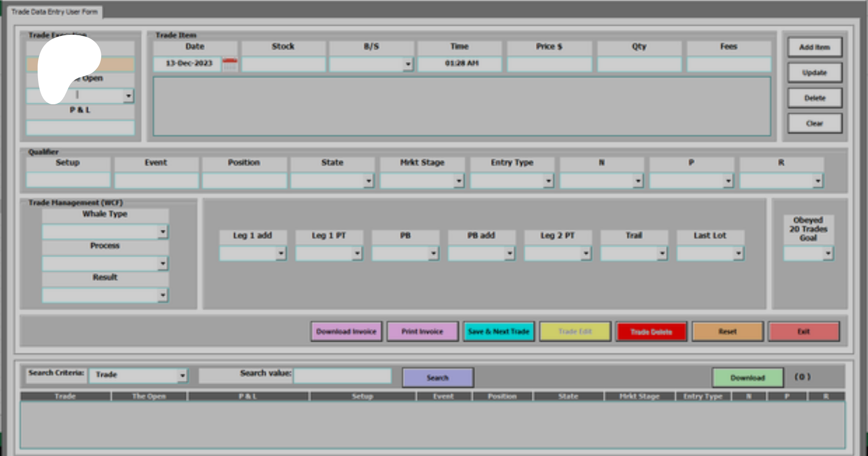Click the Print Invoice button
The height and width of the screenshot is (456, 868).
422,332
